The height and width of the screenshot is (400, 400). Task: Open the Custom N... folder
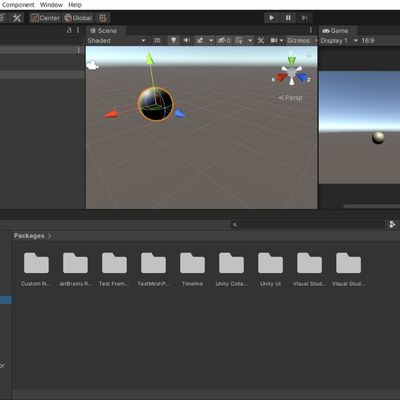tap(36, 269)
